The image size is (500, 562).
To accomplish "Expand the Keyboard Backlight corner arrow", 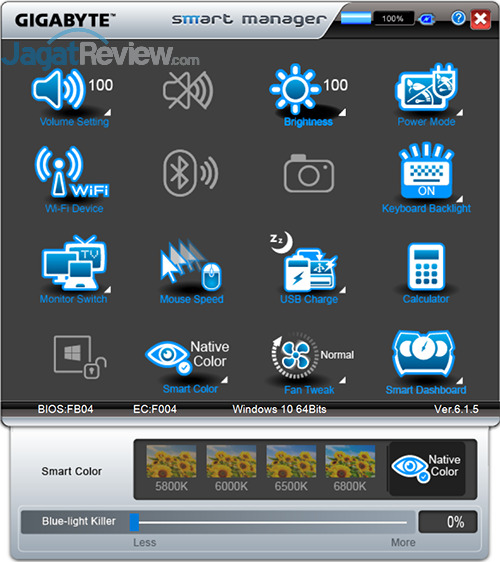I will tap(459, 199).
